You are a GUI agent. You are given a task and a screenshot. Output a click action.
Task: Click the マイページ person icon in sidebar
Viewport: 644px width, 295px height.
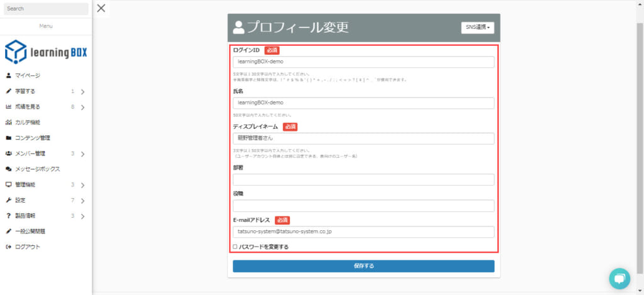click(8, 75)
